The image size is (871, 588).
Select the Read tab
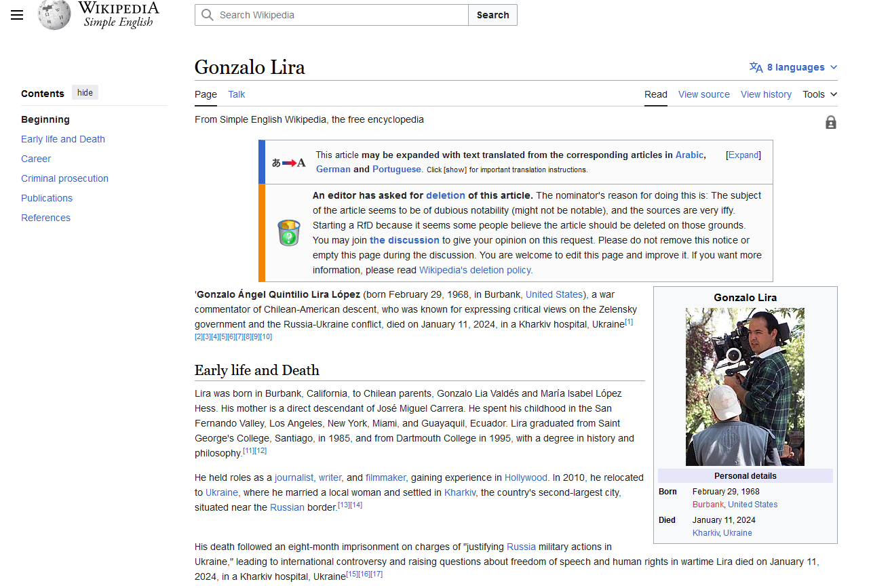pos(655,94)
